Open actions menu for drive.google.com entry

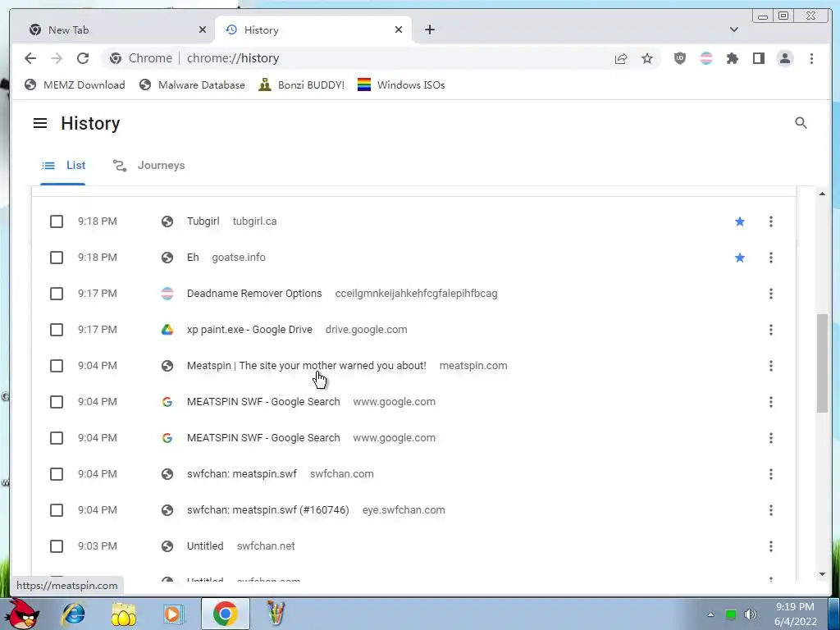(771, 330)
